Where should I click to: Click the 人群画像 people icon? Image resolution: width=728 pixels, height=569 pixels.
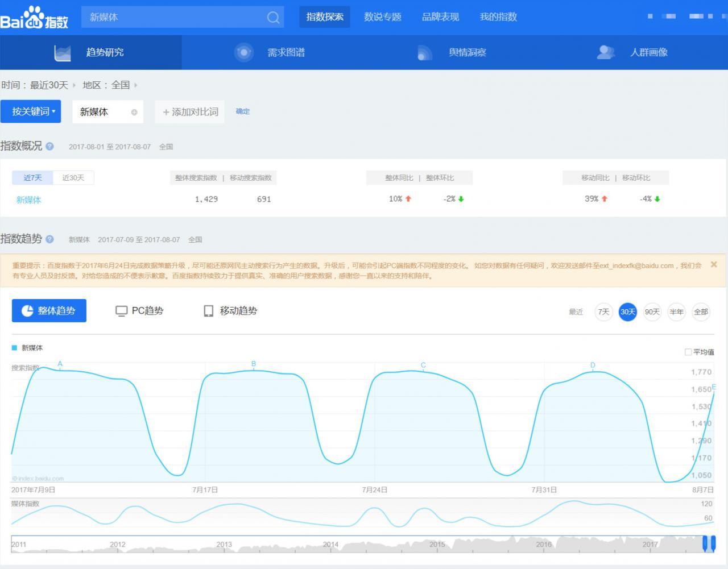coord(606,52)
